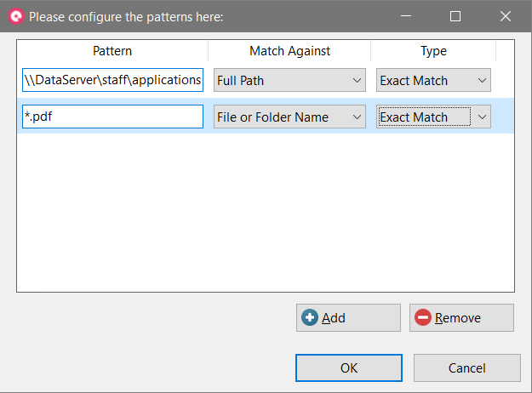The image size is (532, 393).
Task: Maximize the pattern configuration window
Action: (x=455, y=16)
